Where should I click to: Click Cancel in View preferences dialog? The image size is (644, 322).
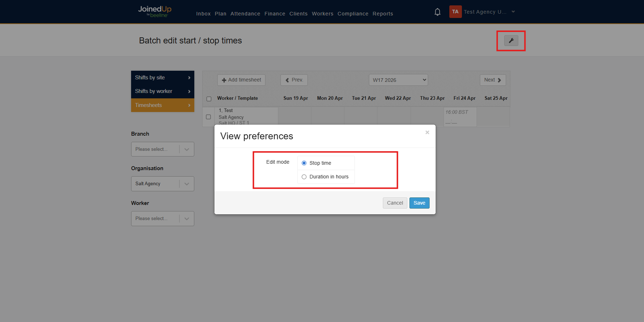tap(395, 203)
